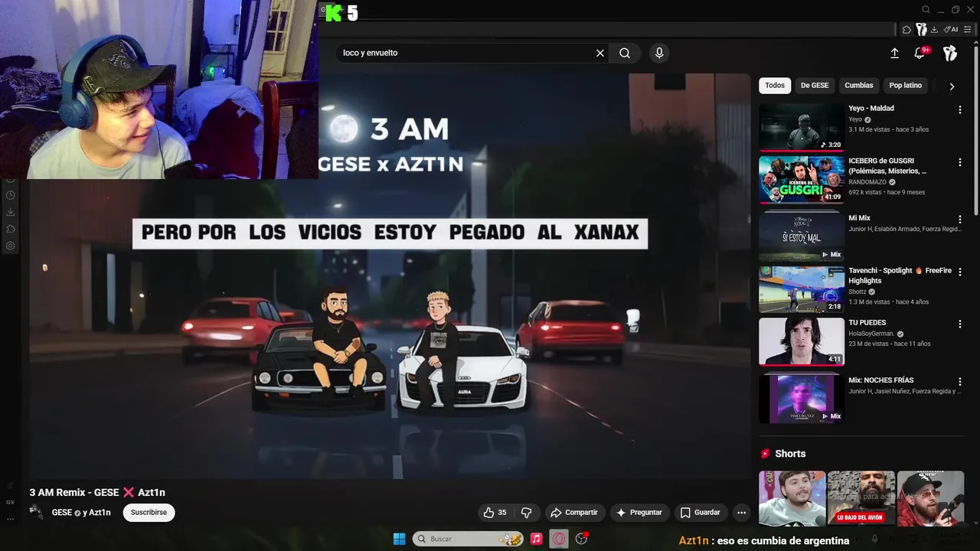Screen dimensions: 980x551
Task: Open Yeyo - Maldad video thumbnail
Action: point(802,127)
